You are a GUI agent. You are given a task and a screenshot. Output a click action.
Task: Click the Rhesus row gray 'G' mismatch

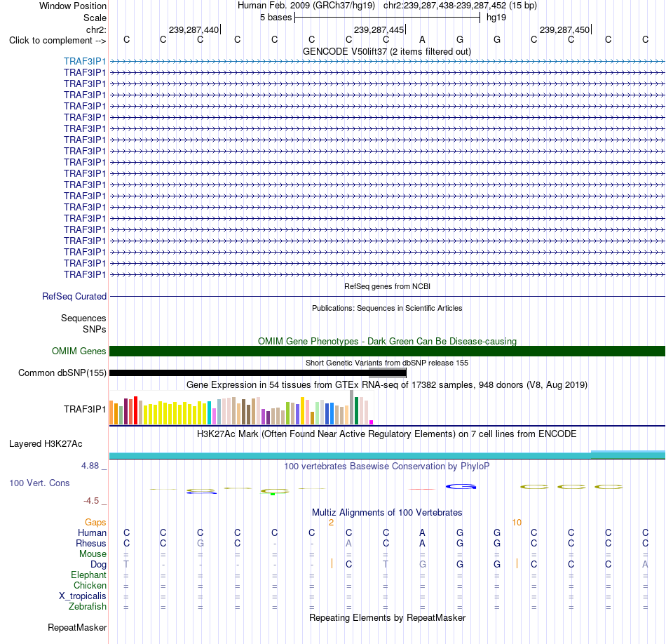[x=200, y=543]
